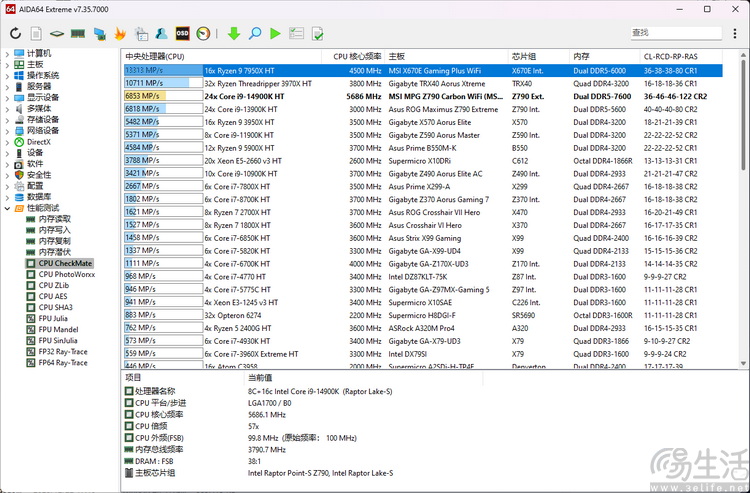The width and height of the screenshot is (750, 493).
Task: Start benchmark with green play icon
Action: (x=275, y=33)
